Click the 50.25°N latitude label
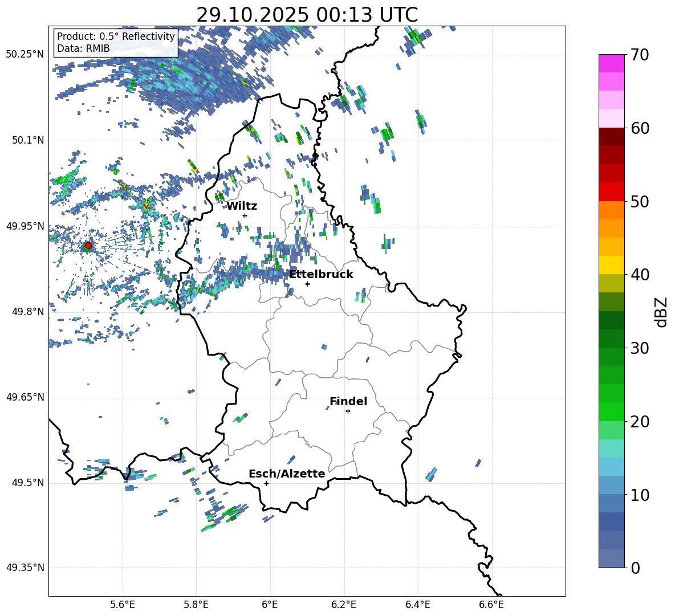This screenshot has height=616, width=675. coord(25,55)
